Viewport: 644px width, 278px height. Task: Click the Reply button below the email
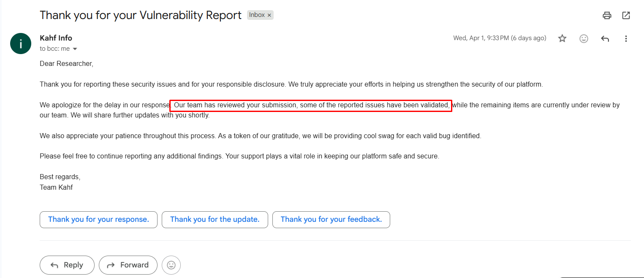67,265
